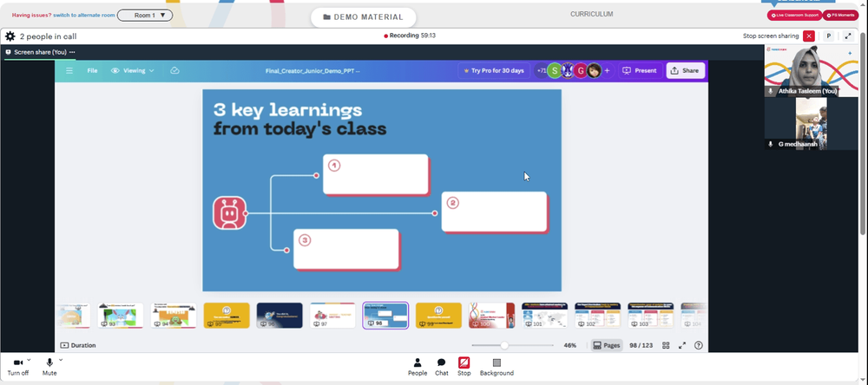Open the microphone options chevron
The image size is (868, 385).
click(61, 360)
